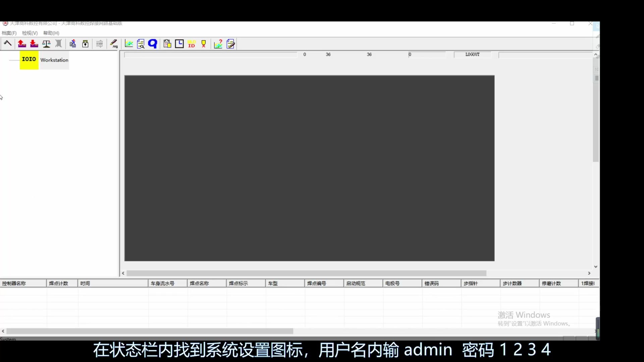Click the red upload arrow icon
644x362 pixels.
22,44
